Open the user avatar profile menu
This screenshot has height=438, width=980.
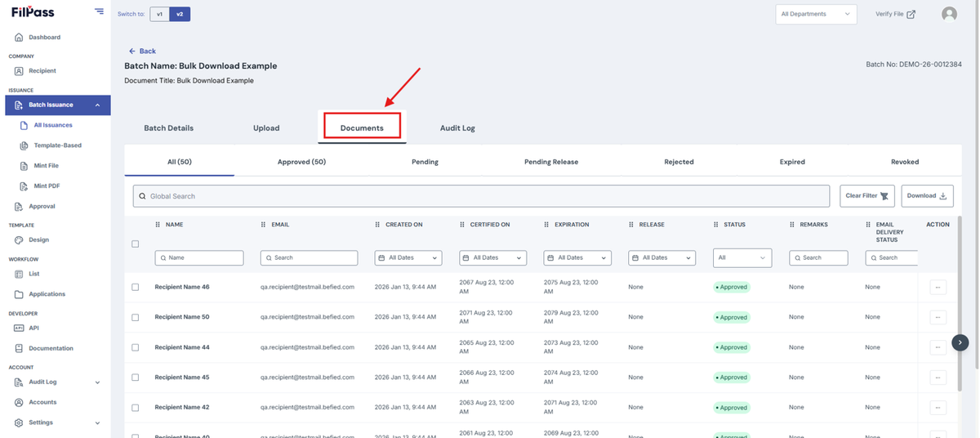pyautogui.click(x=949, y=14)
